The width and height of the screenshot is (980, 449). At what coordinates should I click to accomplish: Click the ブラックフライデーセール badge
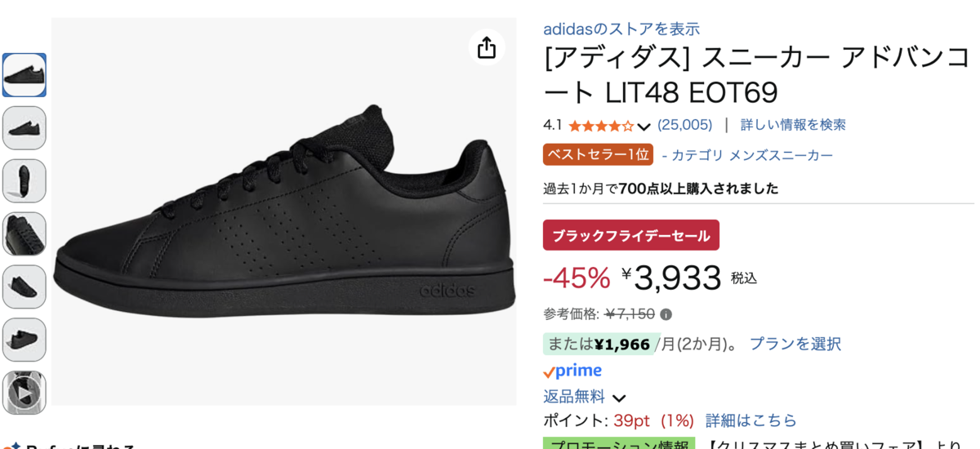point(630,235)
